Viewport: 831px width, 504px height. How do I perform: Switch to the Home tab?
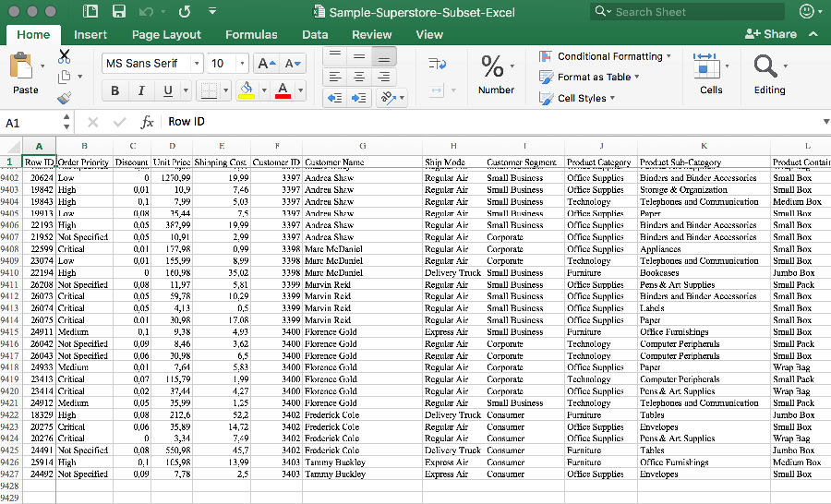coord(33,34)
